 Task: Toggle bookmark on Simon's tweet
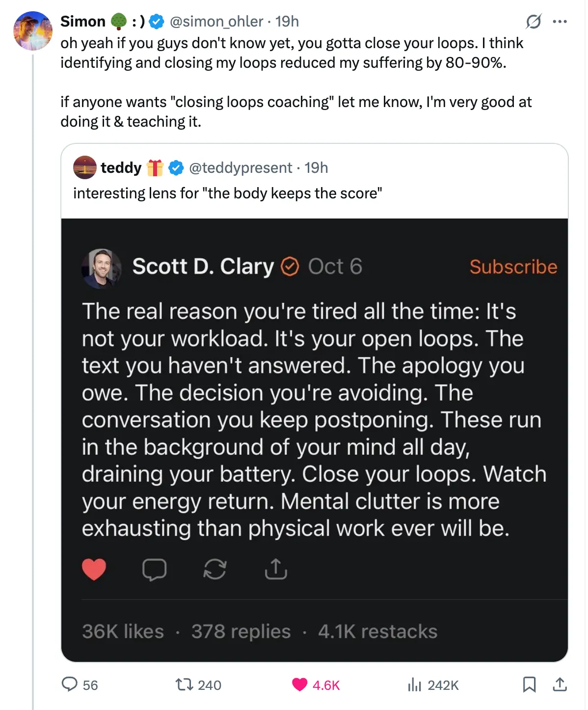coord(529,684)
